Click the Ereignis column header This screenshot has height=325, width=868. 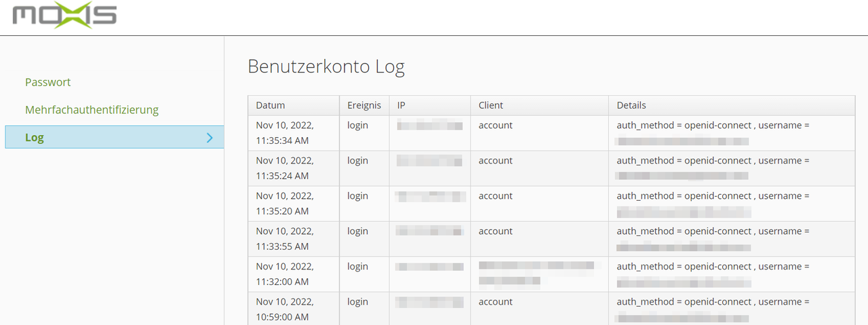(363, 105)
